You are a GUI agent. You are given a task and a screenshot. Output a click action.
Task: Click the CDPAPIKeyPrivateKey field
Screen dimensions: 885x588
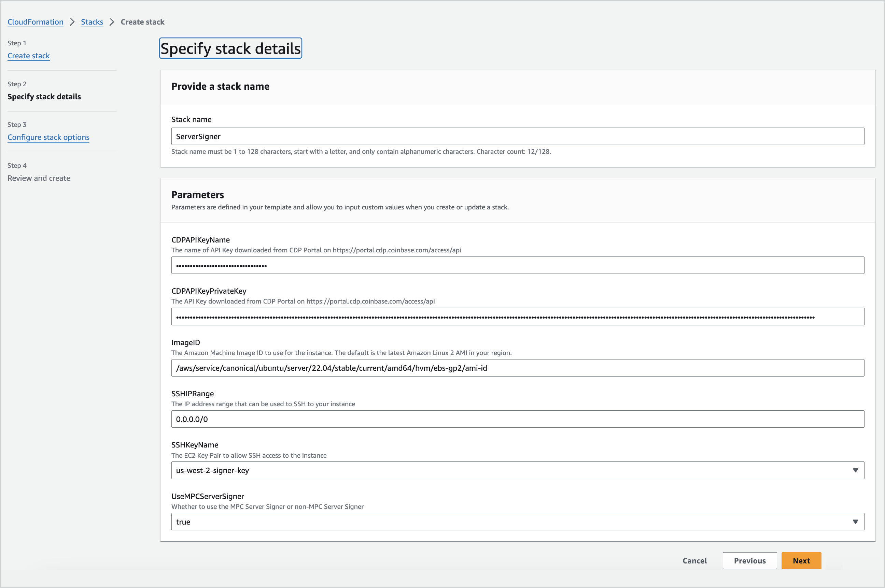517,317
